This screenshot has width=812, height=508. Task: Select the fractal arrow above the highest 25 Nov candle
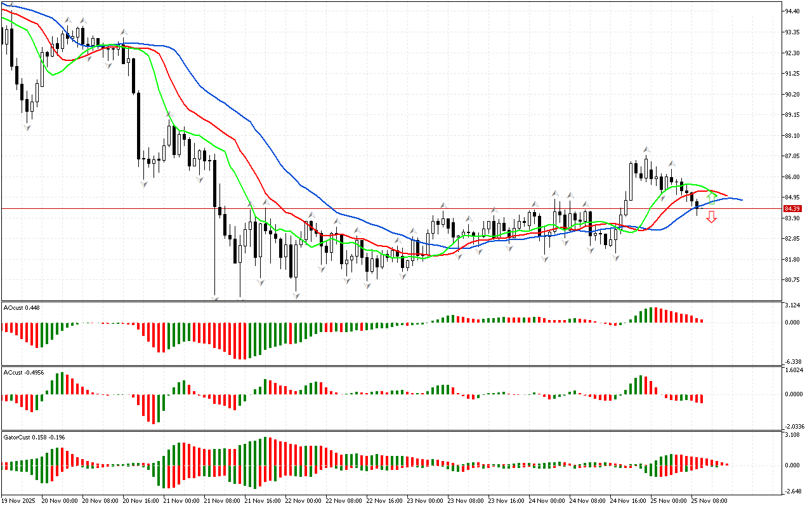[646, 149]
